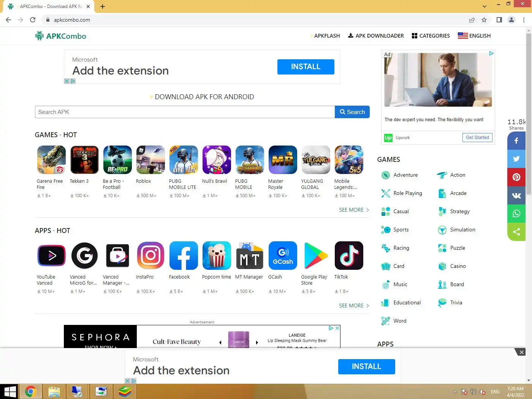Share the page on Facebook sidebar button
This screenshot has height=399, width=532.
[x=516, y=141]
